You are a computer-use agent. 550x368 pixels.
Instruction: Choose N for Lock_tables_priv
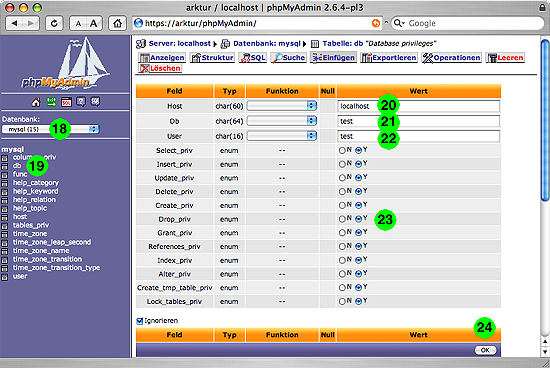[342, 301]
